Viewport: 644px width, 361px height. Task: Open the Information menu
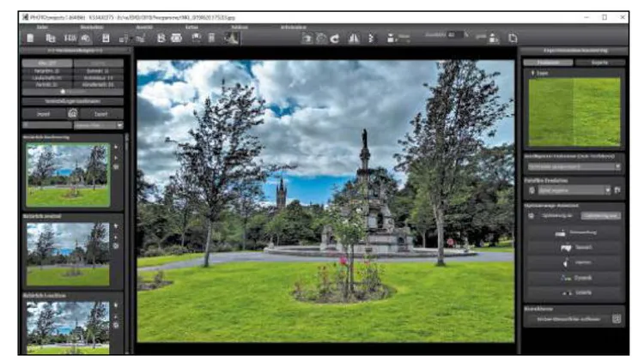click(294, 27)
